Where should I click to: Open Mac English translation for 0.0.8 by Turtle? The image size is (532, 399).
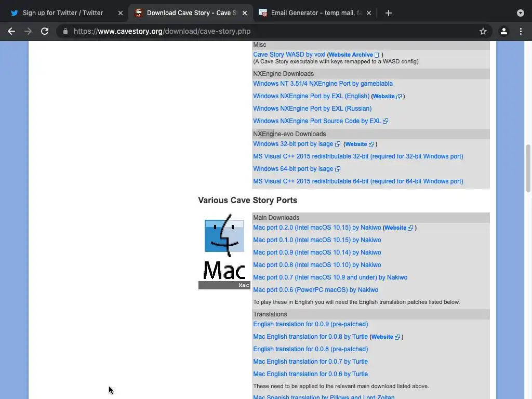tap(310, 337)
